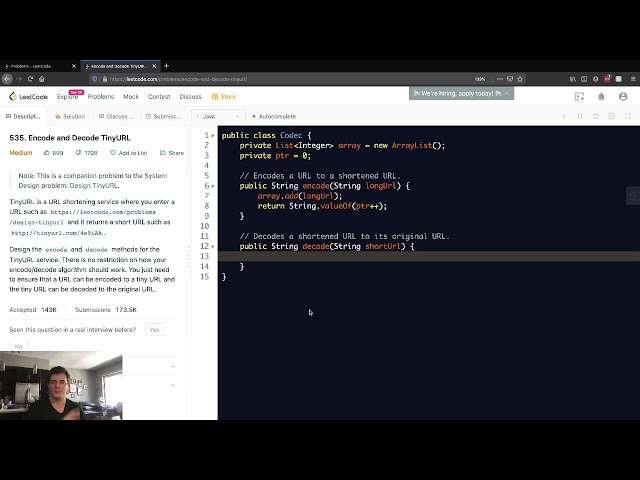Screen dimensions: 640x480
Task: Visit the LeetCode Store link
Action: (x=224, y=97)
